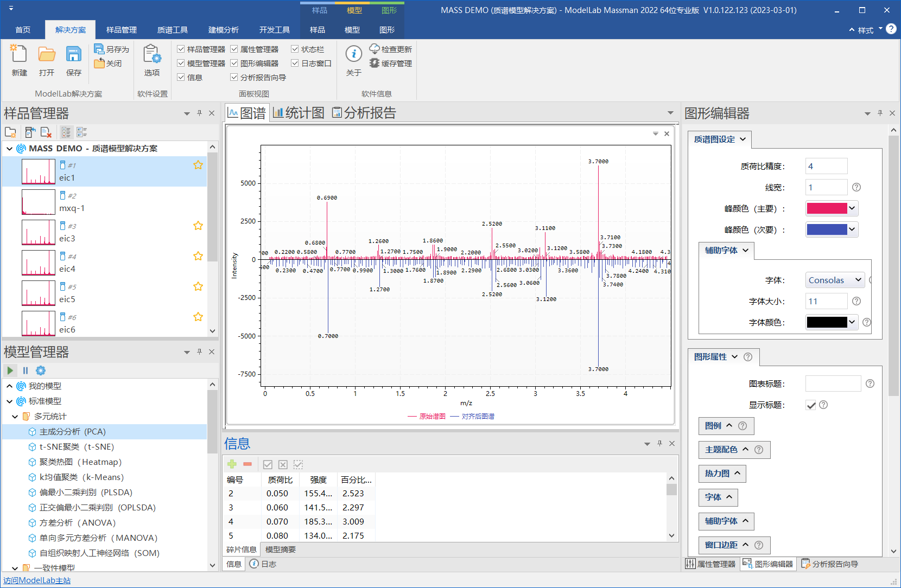Toggle the favorite star for eic1

[198, 165]
